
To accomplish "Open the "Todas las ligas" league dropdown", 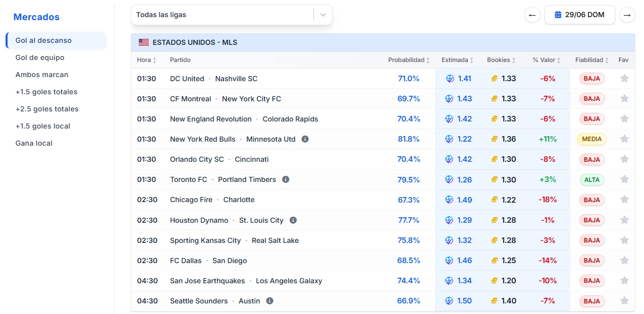I will [232, 15].
